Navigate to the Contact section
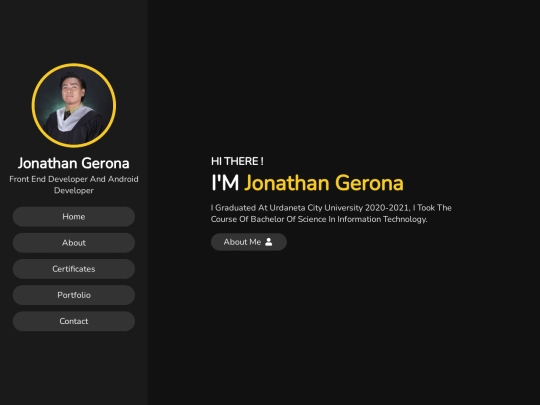The height and width of the screenshot is (405, 540). (x=74, y=321)
